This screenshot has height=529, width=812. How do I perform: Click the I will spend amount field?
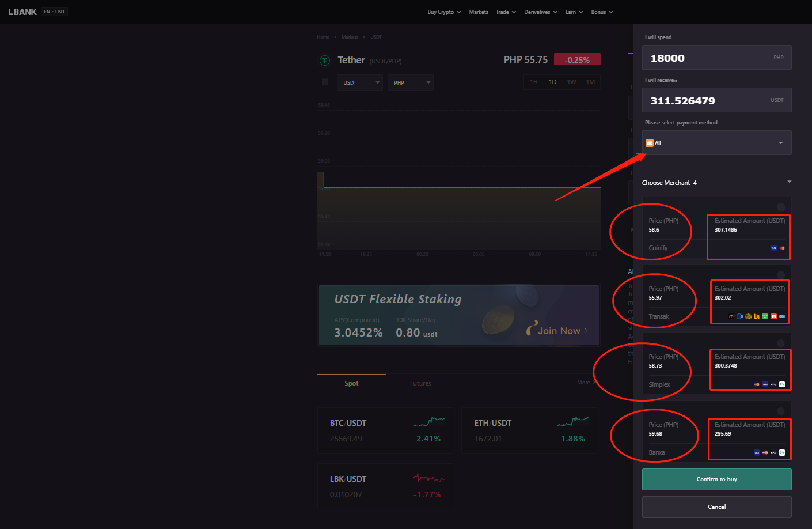pyautogui.click(x=717, y=58)
